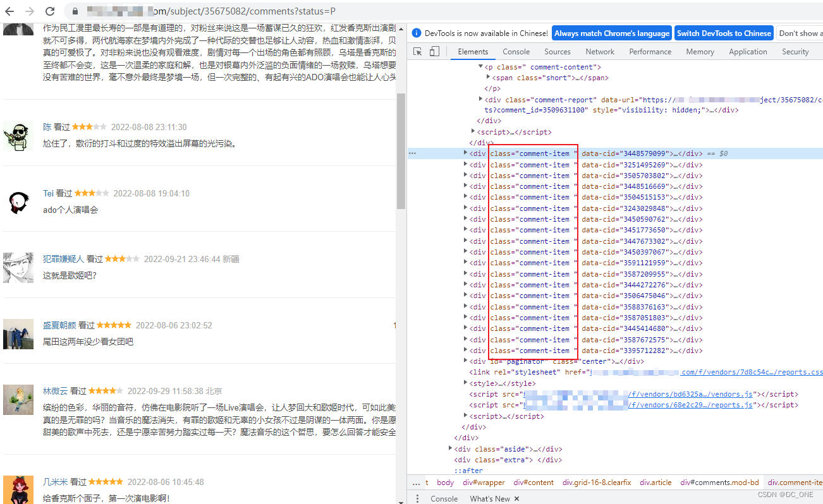823x504 pixels.
Task: Click div#comments.mod-bd in breadcrumb
Action: pyautogui.click(x=719, y=483)
